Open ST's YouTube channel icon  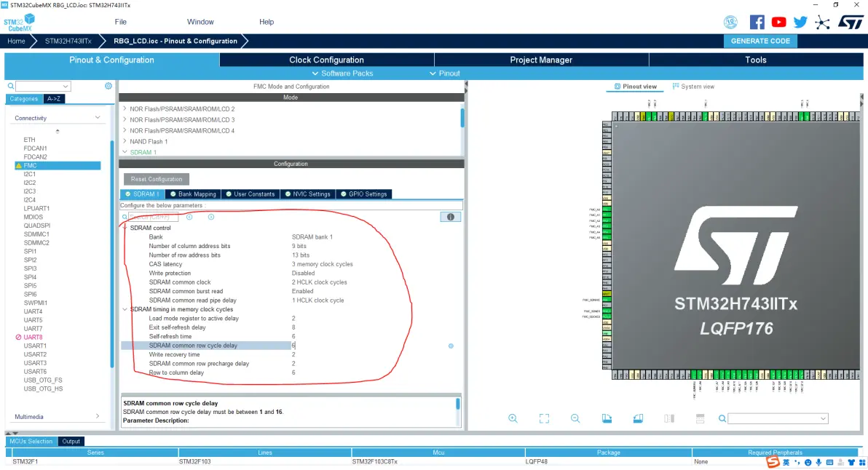[778, 22]
